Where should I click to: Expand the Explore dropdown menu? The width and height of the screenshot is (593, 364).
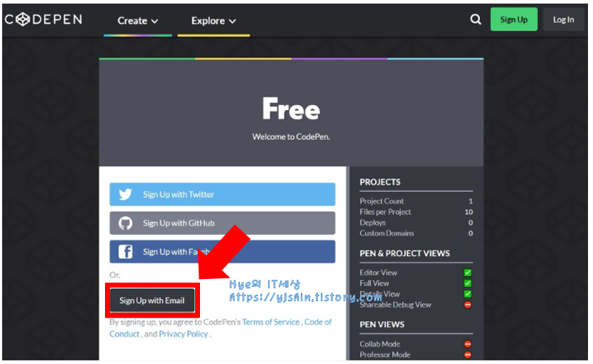(214, 21)
